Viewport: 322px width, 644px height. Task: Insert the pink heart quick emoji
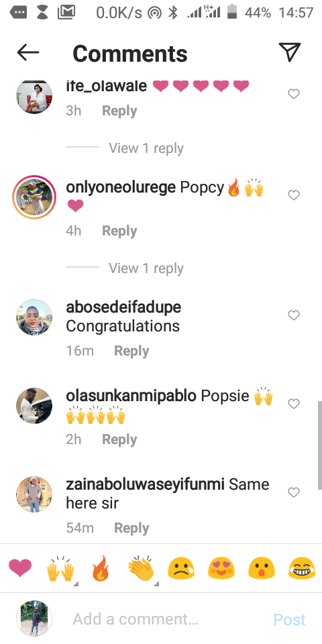click(20, 568)
